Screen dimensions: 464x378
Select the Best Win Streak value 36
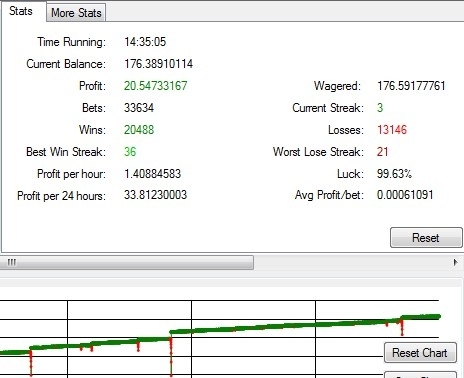coord(130,152)
